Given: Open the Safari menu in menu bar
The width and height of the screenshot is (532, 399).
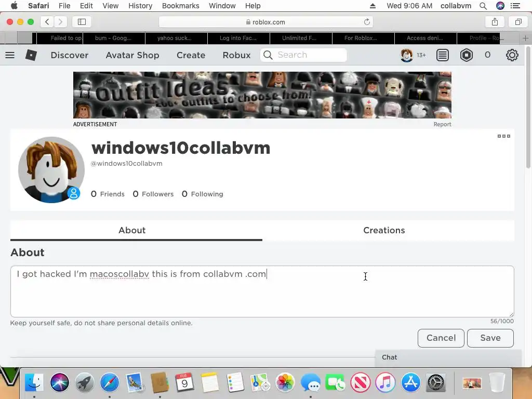Looking at the screenshot, I should click(x=38, y=6).
